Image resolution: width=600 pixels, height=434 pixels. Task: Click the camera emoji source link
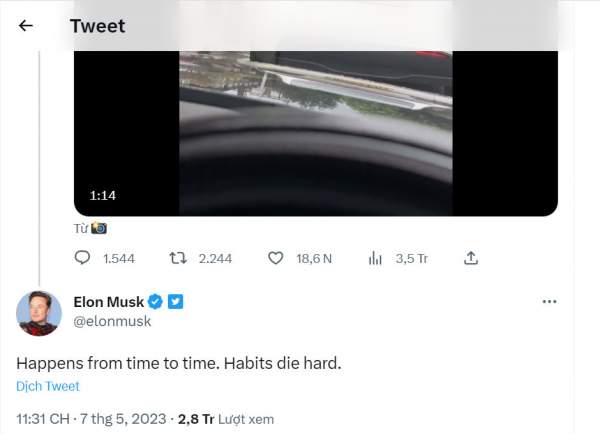coord(99,228)
